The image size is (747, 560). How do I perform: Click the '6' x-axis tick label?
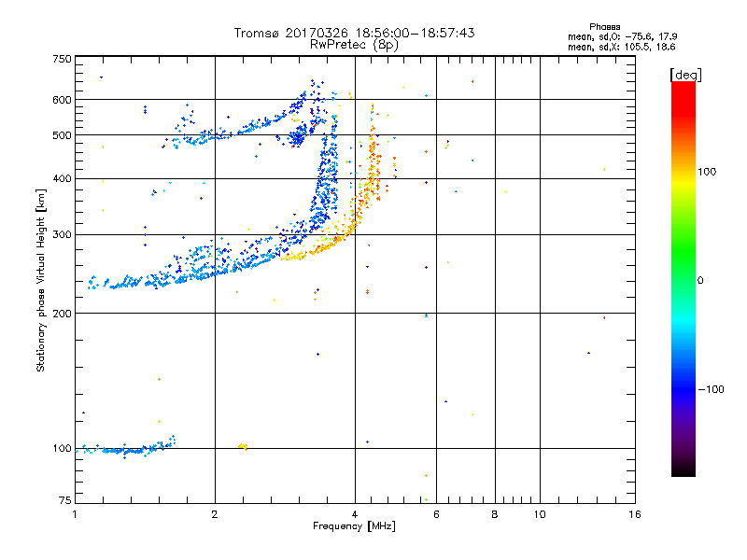(x=436, y=514)
